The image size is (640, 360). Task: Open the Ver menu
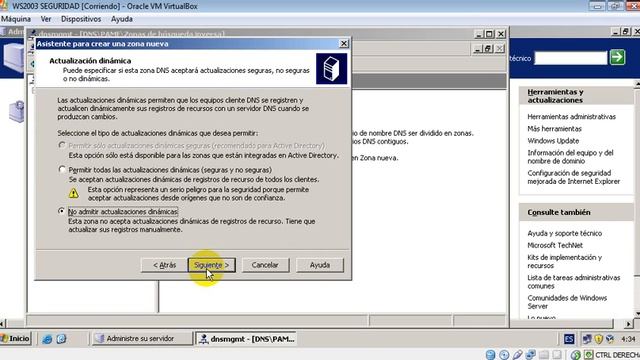coord(46,19)
